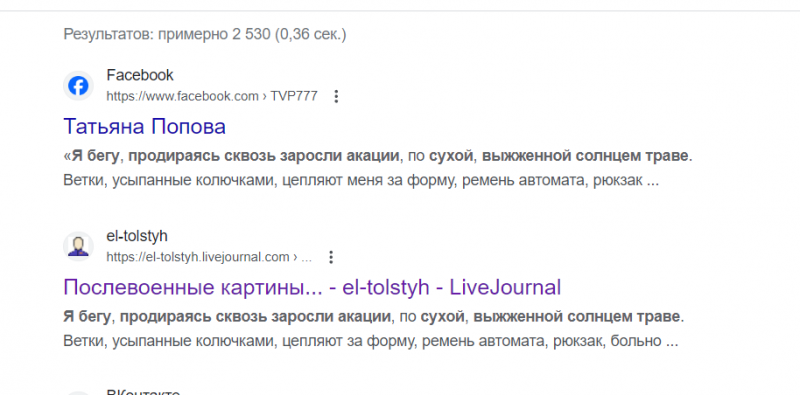The width and height of the screenshot is (800, 395).
Task: Click the '0,36 сек.' search time text
Action: click(310, 35)
